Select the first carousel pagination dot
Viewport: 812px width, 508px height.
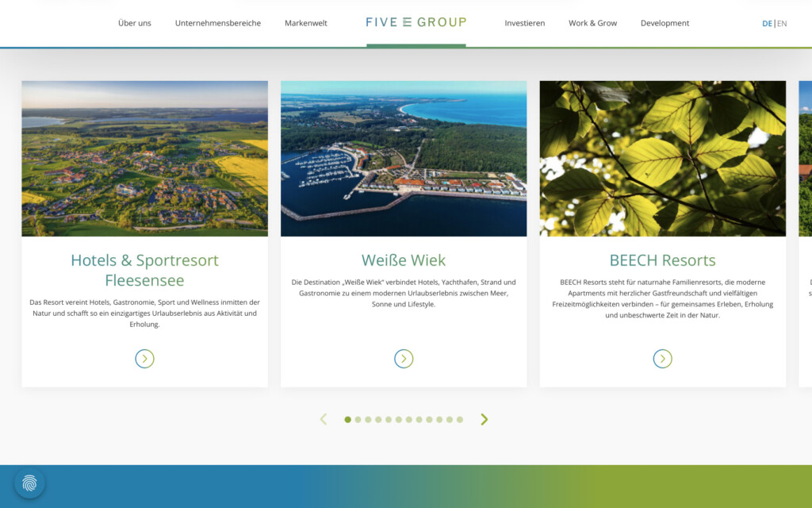[x=347, y=419]
